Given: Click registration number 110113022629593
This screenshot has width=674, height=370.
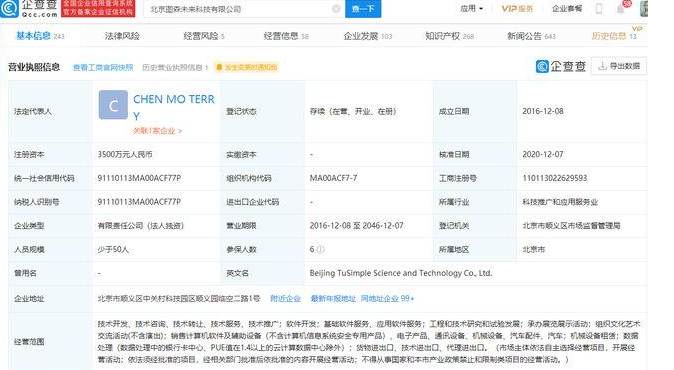Looking at the screenshot, I should tap(555, 178).
